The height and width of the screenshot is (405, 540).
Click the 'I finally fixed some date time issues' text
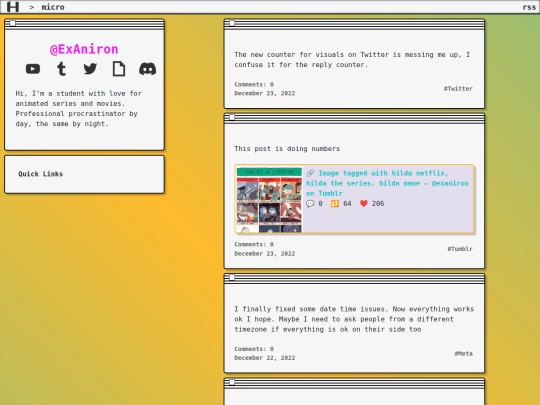[354, 319]
